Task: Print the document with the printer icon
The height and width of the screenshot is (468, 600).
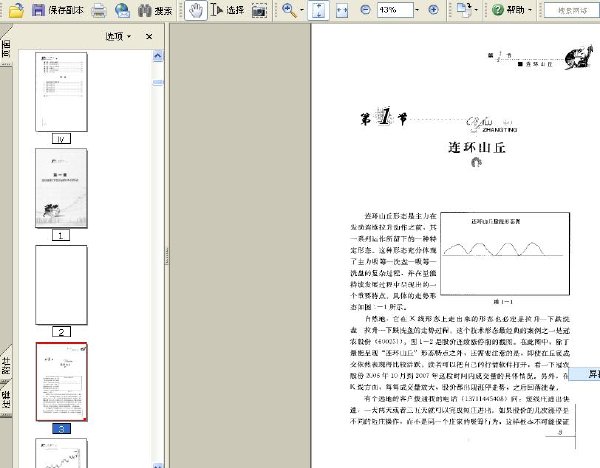Action: pos(99,10)
